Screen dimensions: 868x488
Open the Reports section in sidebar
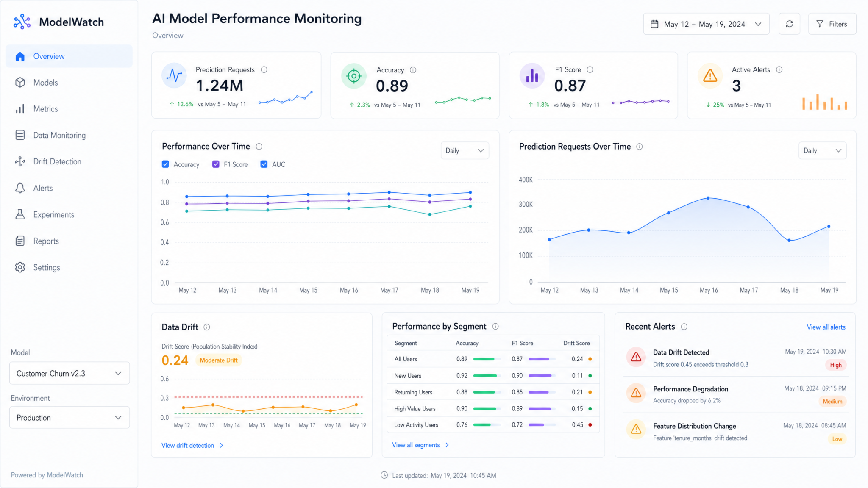(x=69, y=241)
